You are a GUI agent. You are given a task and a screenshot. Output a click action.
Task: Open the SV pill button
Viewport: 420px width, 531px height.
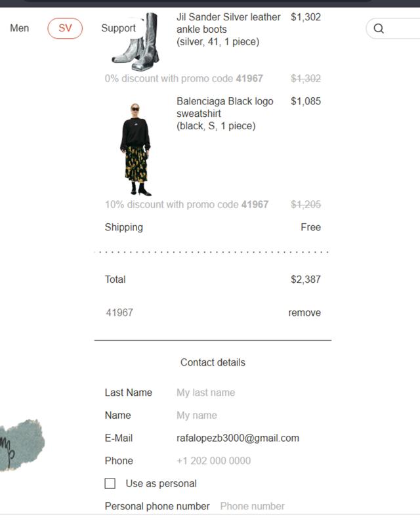(65, 28)
